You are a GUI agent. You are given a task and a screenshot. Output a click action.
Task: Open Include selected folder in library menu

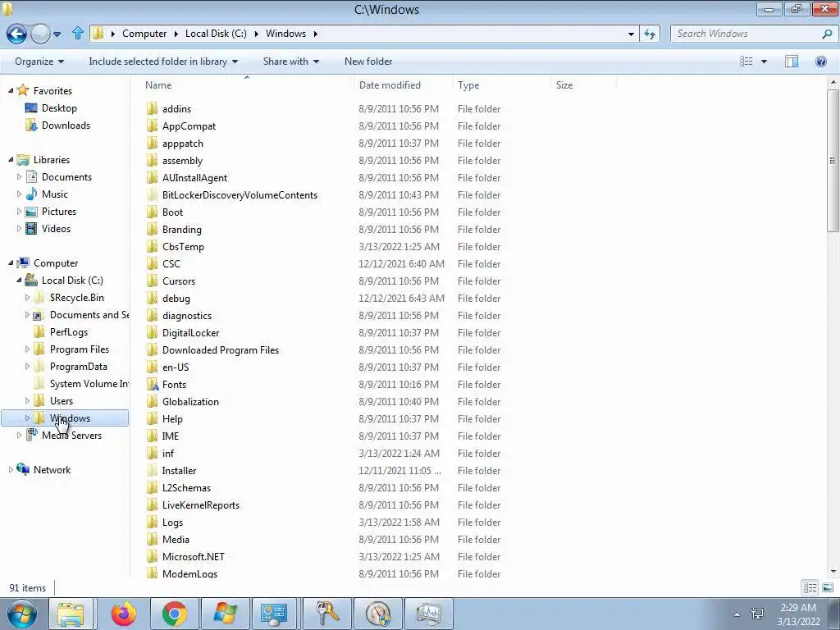coord(163,62)
